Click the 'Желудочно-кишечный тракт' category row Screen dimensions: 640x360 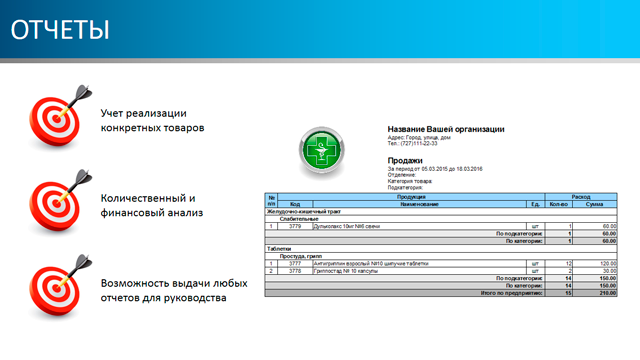tap(441, 211)
